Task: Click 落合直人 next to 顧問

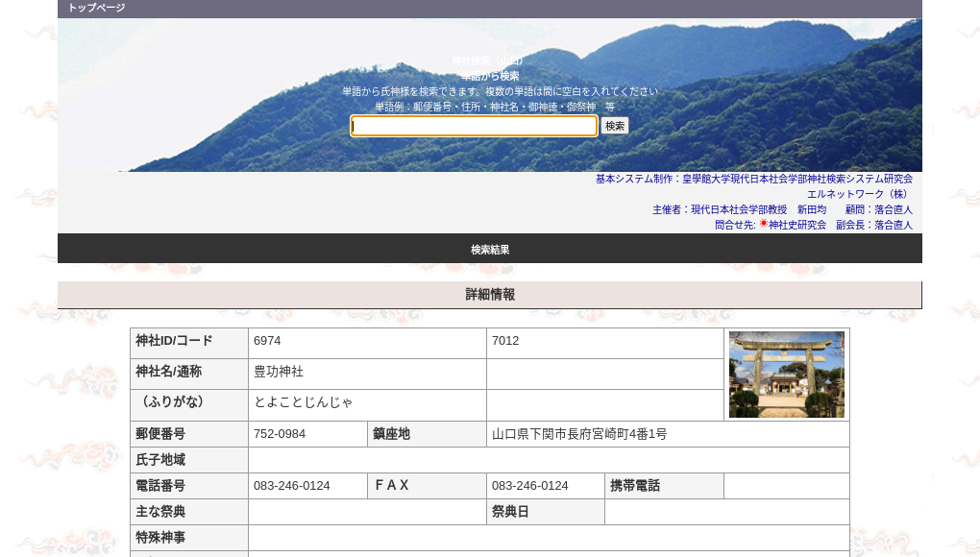Action: pos(893,209)
